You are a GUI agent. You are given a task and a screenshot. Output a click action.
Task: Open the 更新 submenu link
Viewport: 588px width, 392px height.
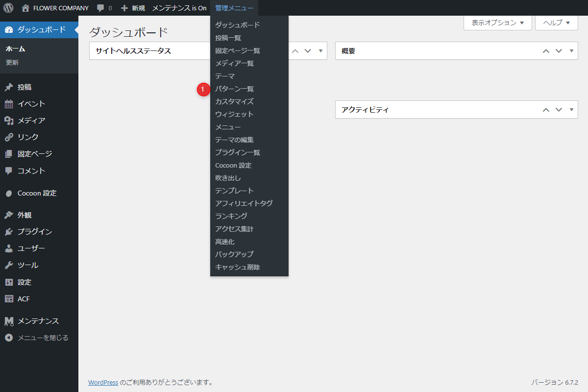(12, 63)
